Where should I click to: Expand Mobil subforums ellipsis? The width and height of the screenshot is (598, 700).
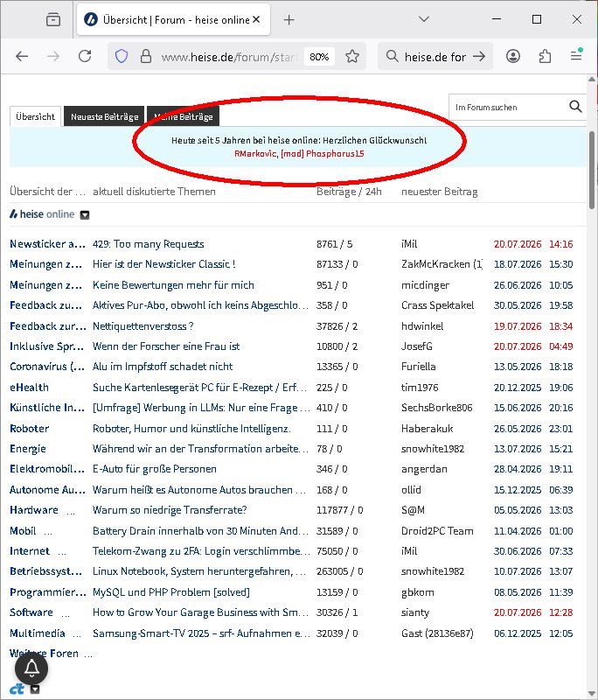48,532
